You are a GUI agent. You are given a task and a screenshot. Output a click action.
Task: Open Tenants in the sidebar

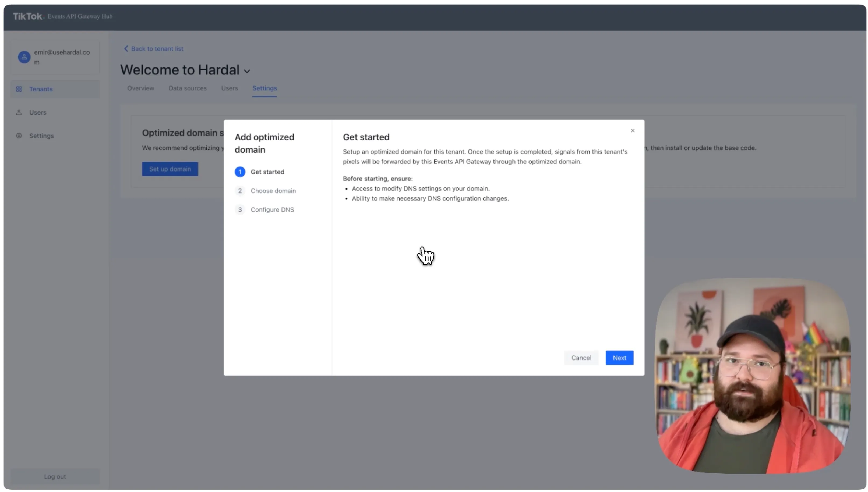tap(55, 89)
